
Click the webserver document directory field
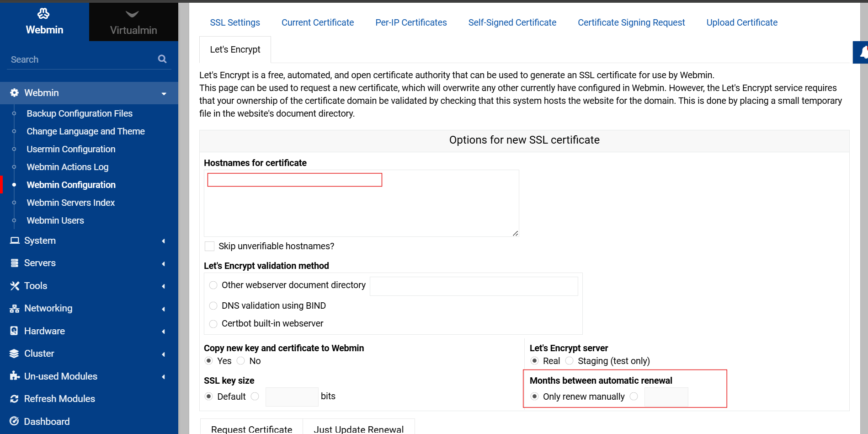tap(474, 286)
